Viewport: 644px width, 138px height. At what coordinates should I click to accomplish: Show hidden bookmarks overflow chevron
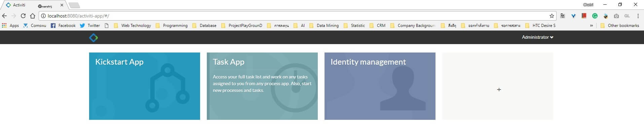point(591,26)
